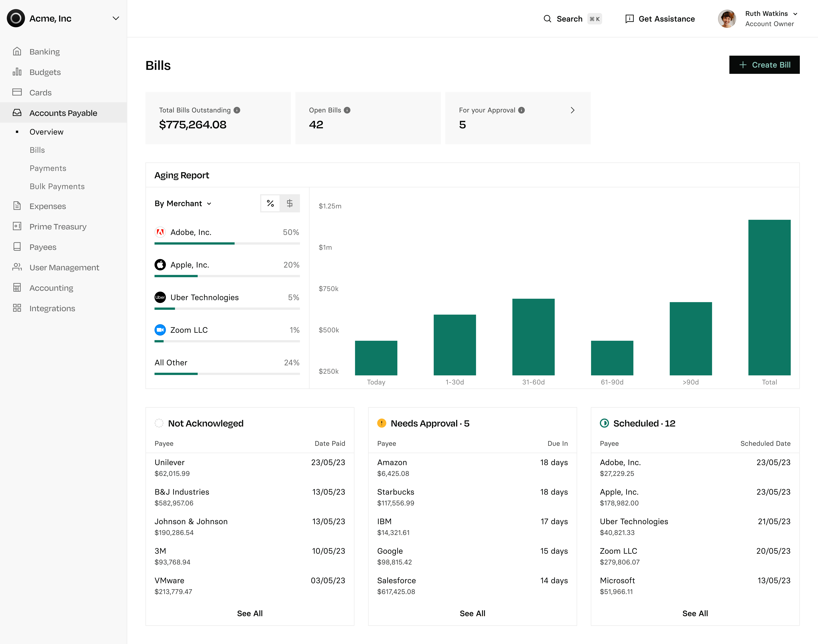Go to Payments submenu item
This screenshot has width=818, height=644.
tap(48, 168)
